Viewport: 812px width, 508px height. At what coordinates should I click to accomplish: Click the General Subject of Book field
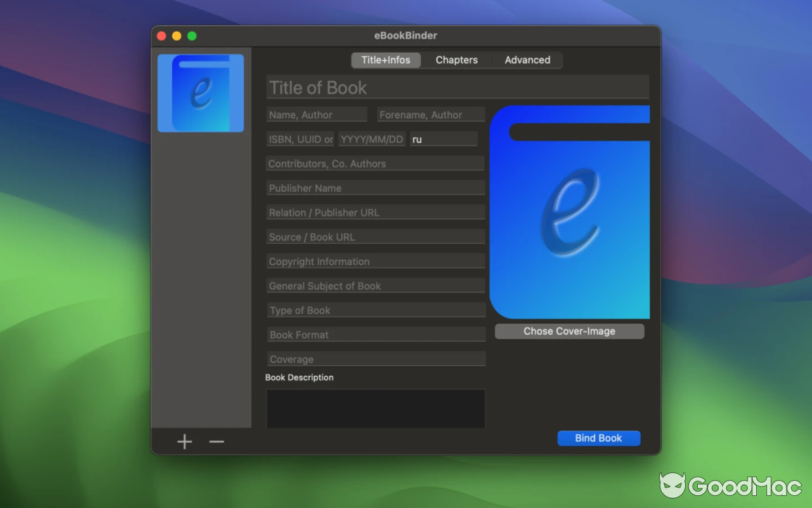[375, 286]
